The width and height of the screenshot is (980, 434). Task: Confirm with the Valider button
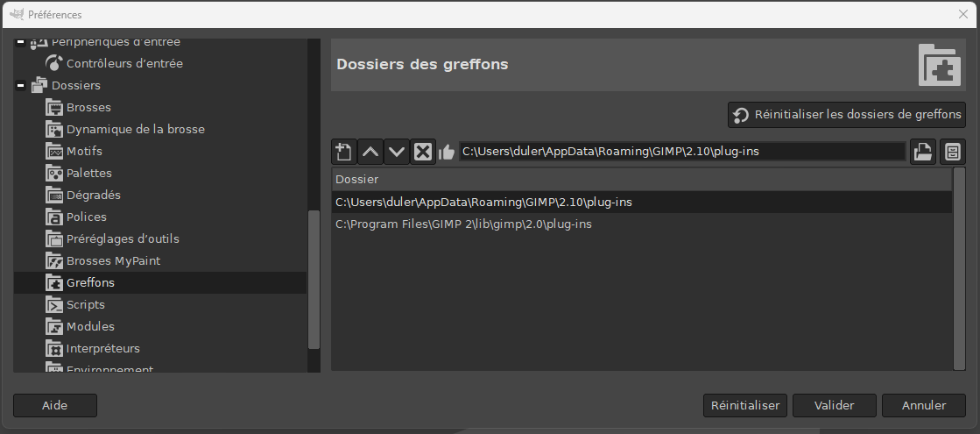(835, 405)
